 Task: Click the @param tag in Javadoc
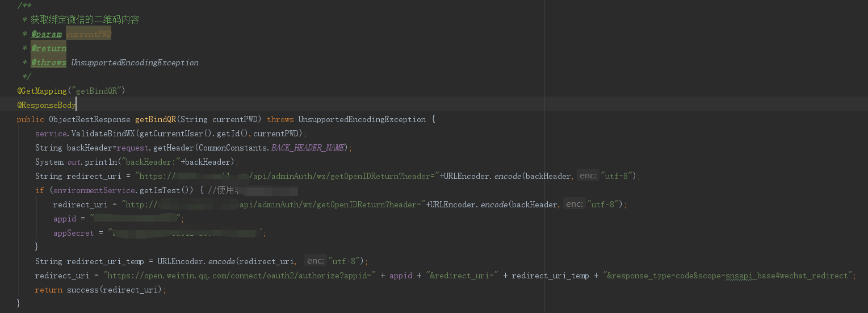pyautogui.click(x=47, y=34)
